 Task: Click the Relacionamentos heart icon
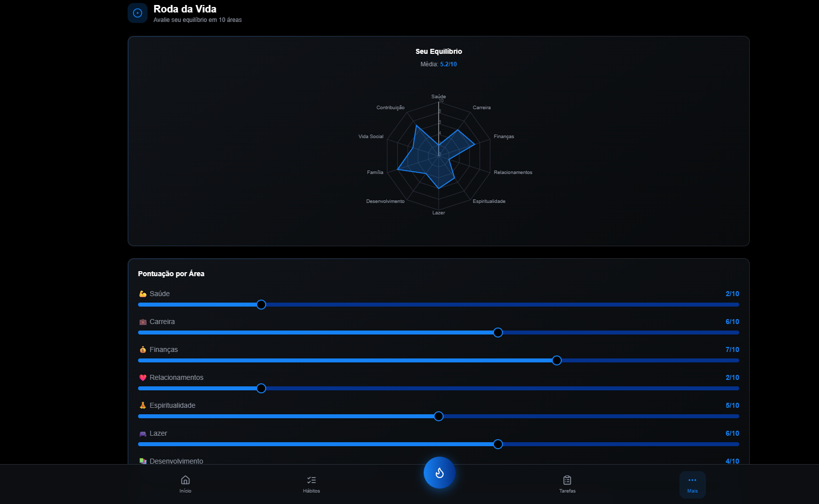[143, 378]
